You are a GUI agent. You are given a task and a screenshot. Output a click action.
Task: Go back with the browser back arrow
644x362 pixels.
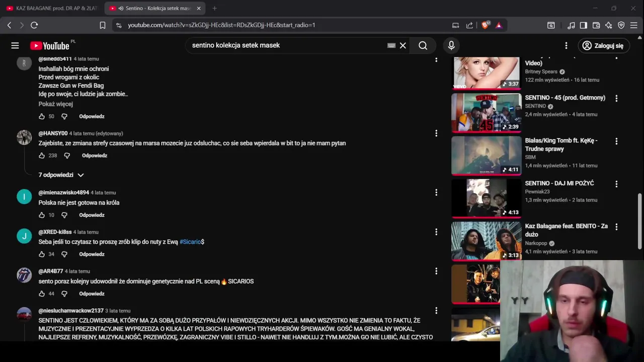coord(9,25)
